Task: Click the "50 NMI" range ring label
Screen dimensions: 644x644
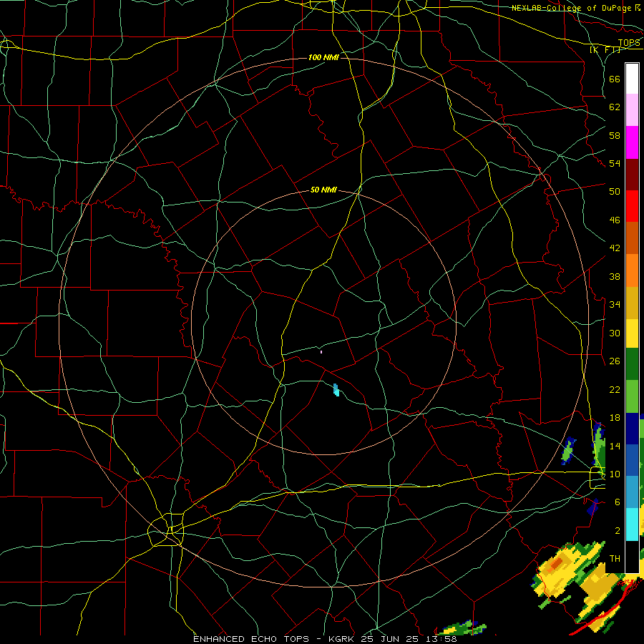Action: click(323, 190)
